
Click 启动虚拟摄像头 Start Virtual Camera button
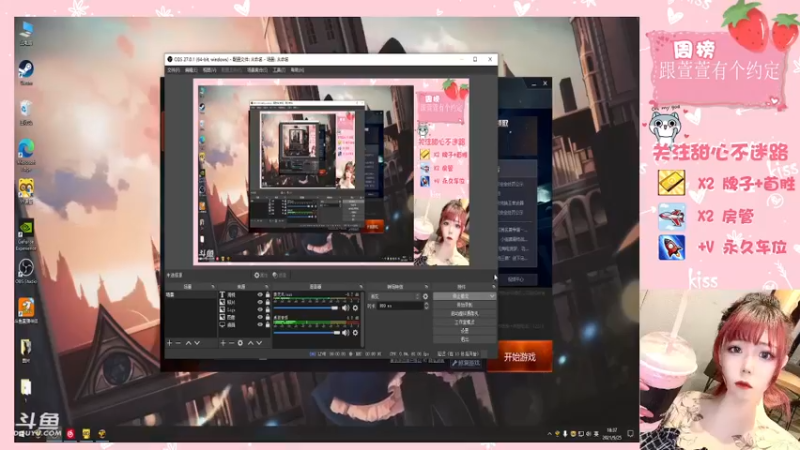tap(464, 313)
